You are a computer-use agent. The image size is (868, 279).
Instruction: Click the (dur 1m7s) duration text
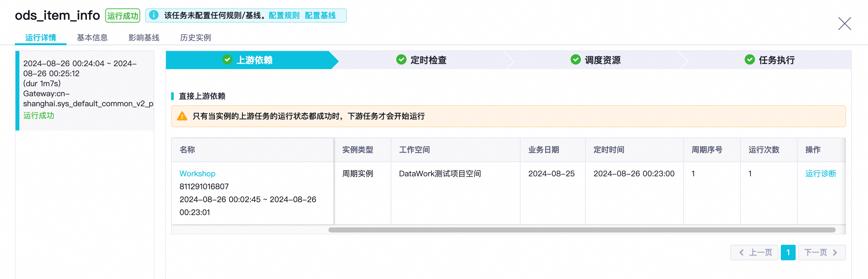click(42, 83)
